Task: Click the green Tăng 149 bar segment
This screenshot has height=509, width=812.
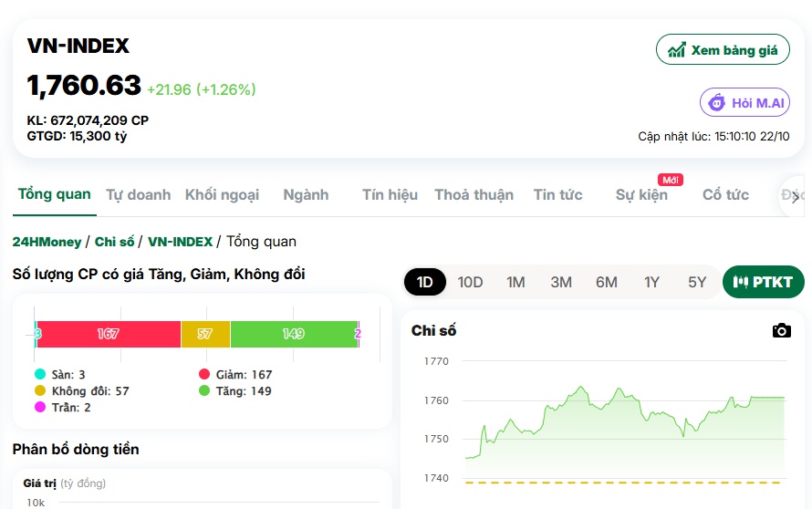Action: pos(294,334)
